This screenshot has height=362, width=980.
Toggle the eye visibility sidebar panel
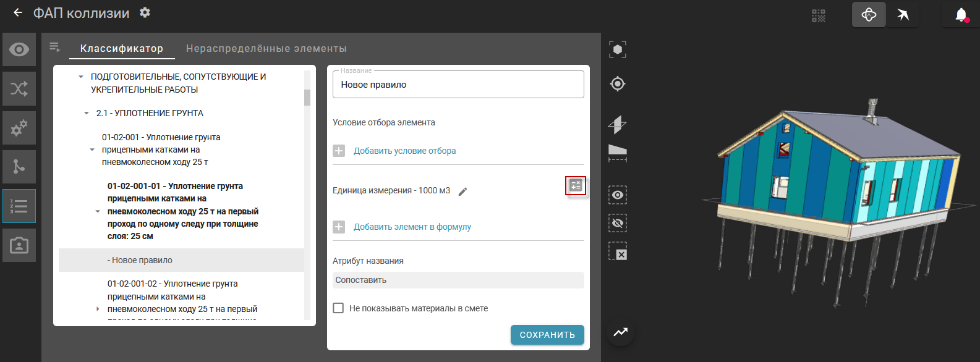point(19,49)
